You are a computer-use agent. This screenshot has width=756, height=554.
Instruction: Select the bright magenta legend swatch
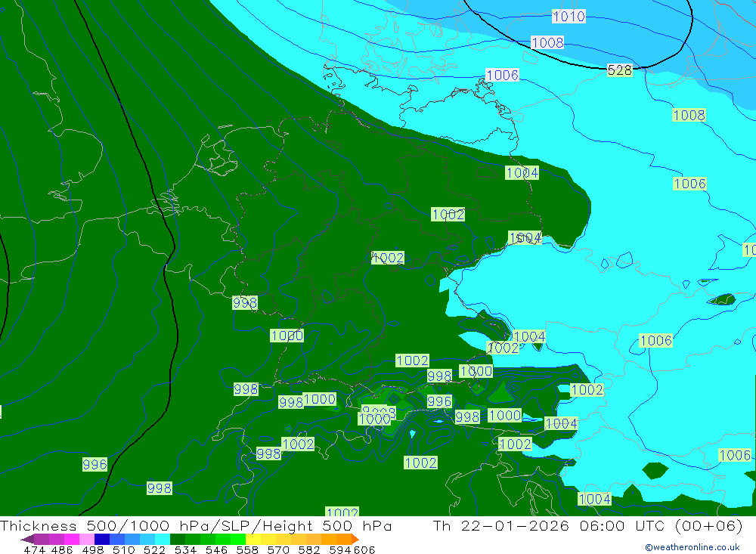click(x=71, y=539)
